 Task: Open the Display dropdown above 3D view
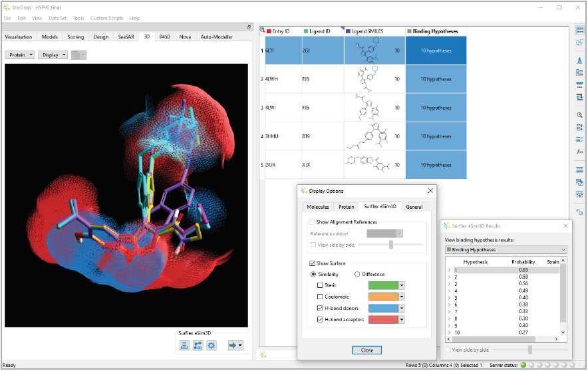[53, 55]
